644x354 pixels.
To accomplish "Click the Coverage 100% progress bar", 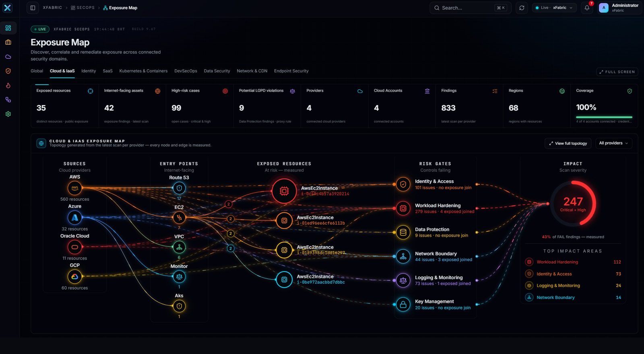I will coord(604,117).
